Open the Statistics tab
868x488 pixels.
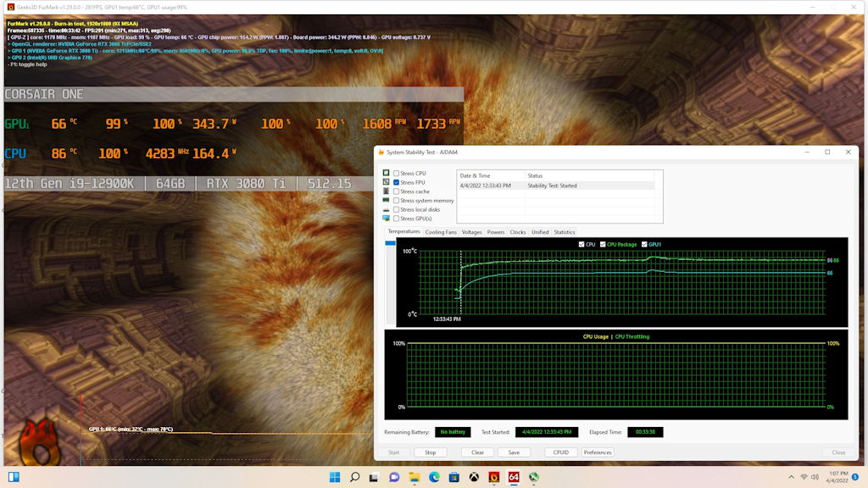point(564,232)
